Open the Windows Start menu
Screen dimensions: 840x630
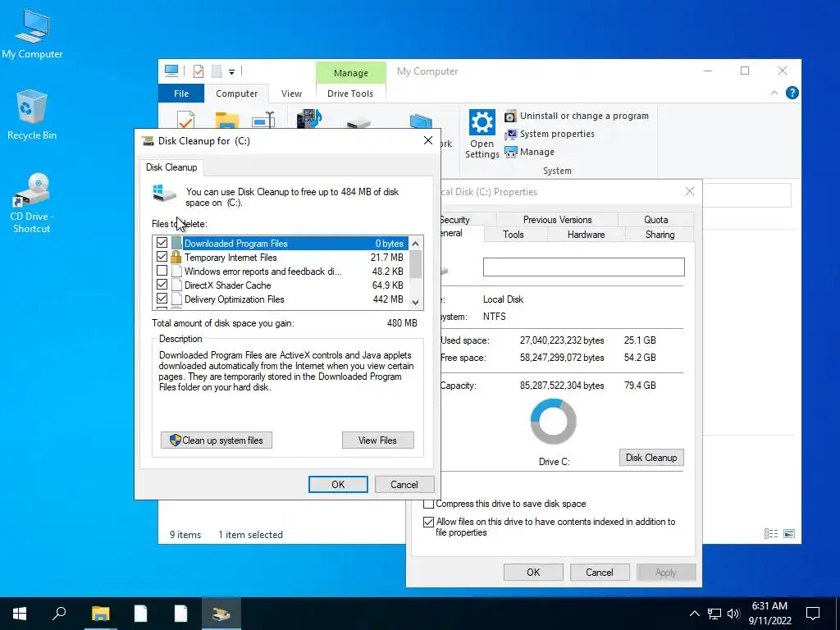[20, 614]
